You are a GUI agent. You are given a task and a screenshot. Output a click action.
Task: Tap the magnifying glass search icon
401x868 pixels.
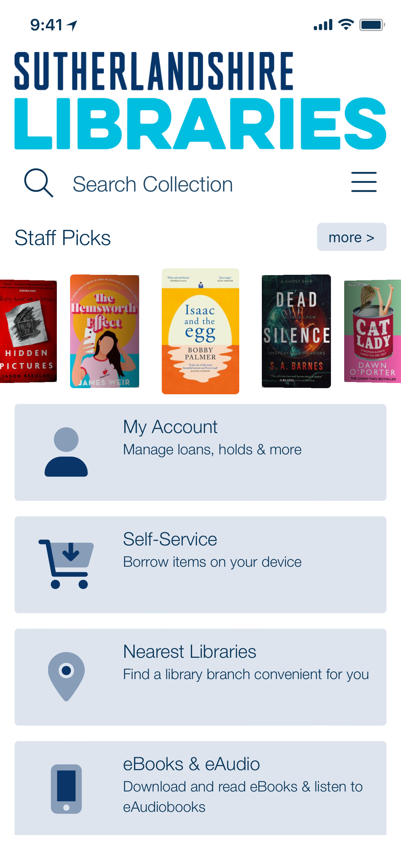(38, 183)
